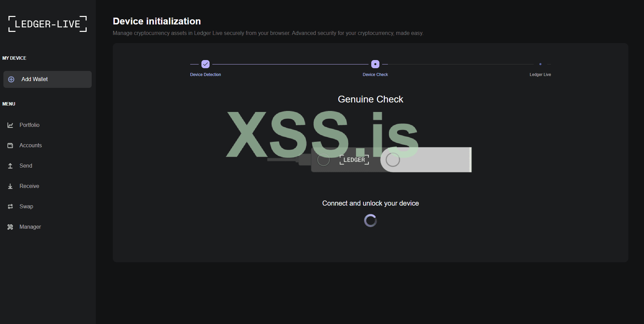Viewport: 644px width, 324px height.
Task: Click the Device Detection checkmark step icon
Action: (205, 64)
